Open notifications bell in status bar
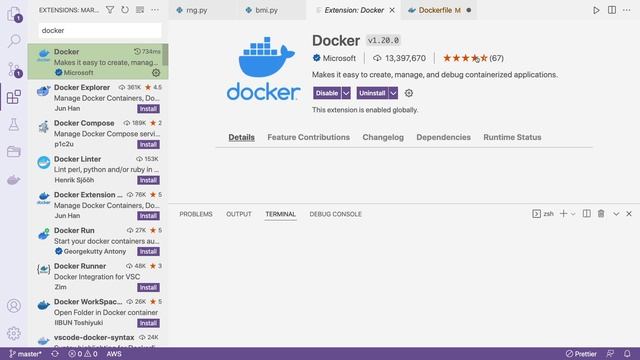This screenshot has width=640, height=360. click(x=627, y=354)
